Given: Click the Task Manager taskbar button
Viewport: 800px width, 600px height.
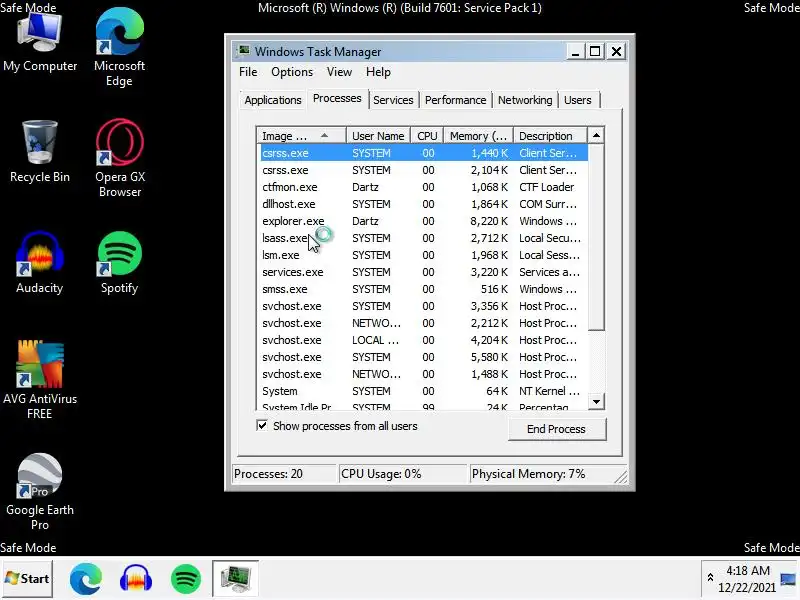Looking at the screenshot, I should pyautogui.click(x=235, y=579).
